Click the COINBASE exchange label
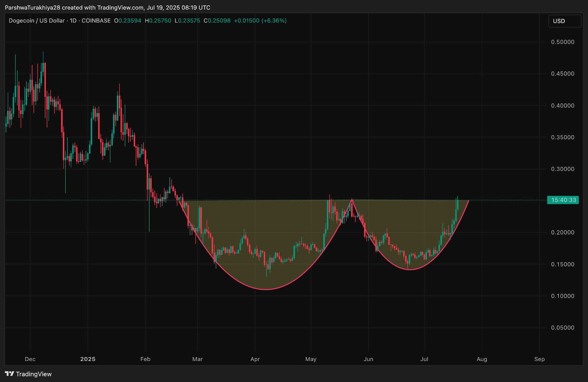Screen dimensions: 588x382 tap(96, 21)
